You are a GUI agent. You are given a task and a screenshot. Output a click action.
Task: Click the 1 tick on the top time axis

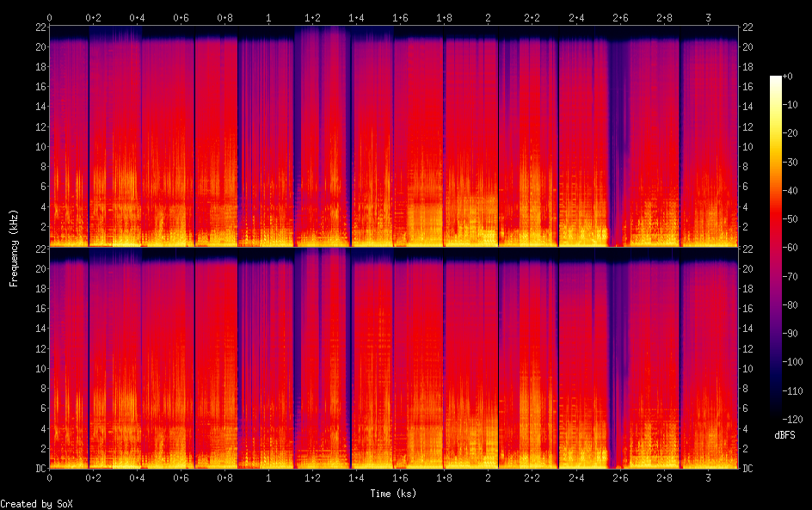(269, 17)
